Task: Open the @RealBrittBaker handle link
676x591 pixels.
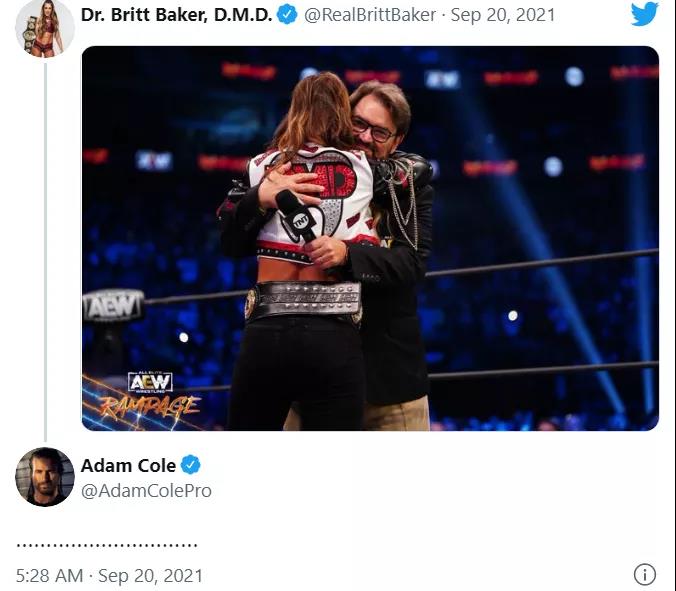Action: tap(370, 15)
